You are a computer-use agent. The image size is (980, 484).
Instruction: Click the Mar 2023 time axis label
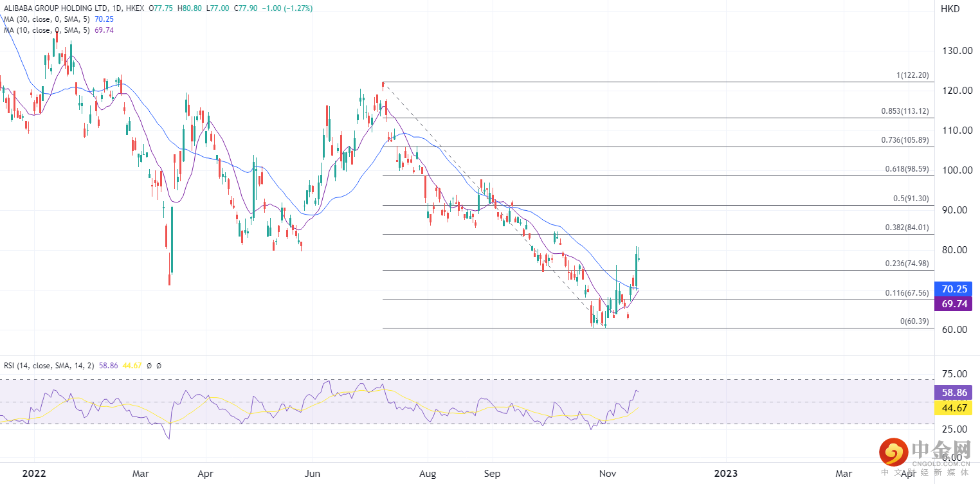(843, 474)
